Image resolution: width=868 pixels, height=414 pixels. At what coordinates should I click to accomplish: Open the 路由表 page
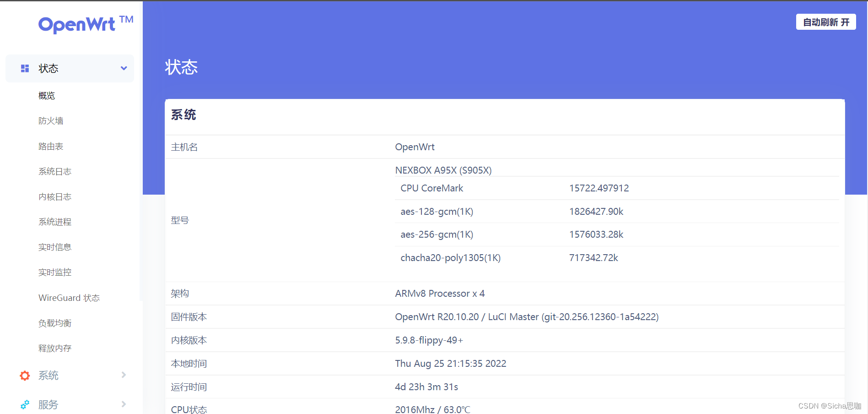51,147
